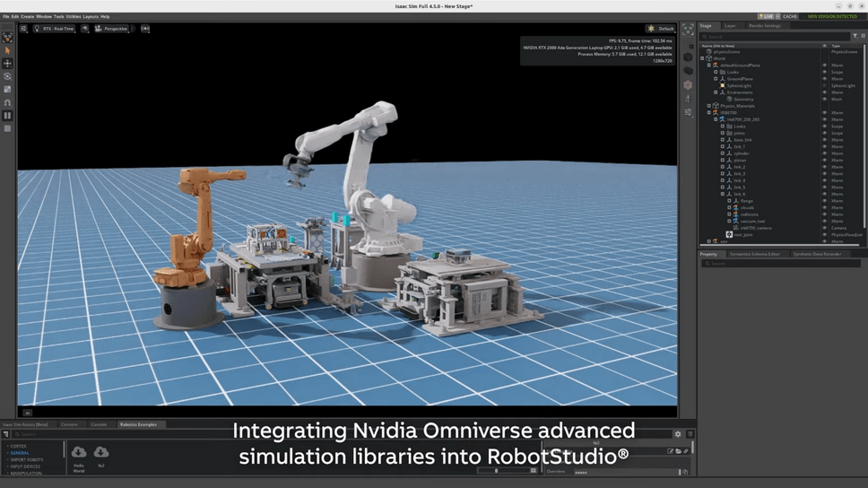Toggle the magnet snap tool

click(x=8, y=102)
